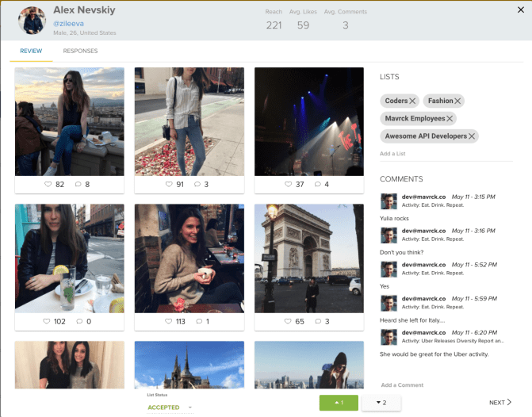Click the 'Don't you think?' comment

coord(401,252)
